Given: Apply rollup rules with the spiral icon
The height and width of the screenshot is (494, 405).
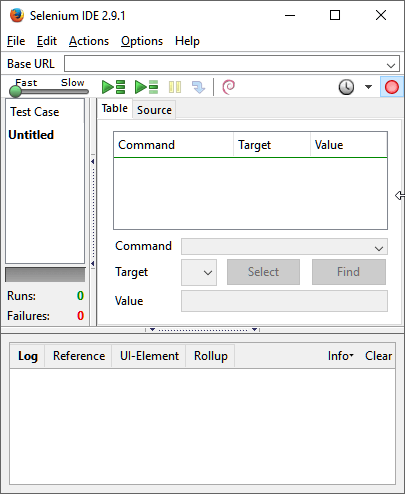Looking at the screenshot, I should pos(229,87).
